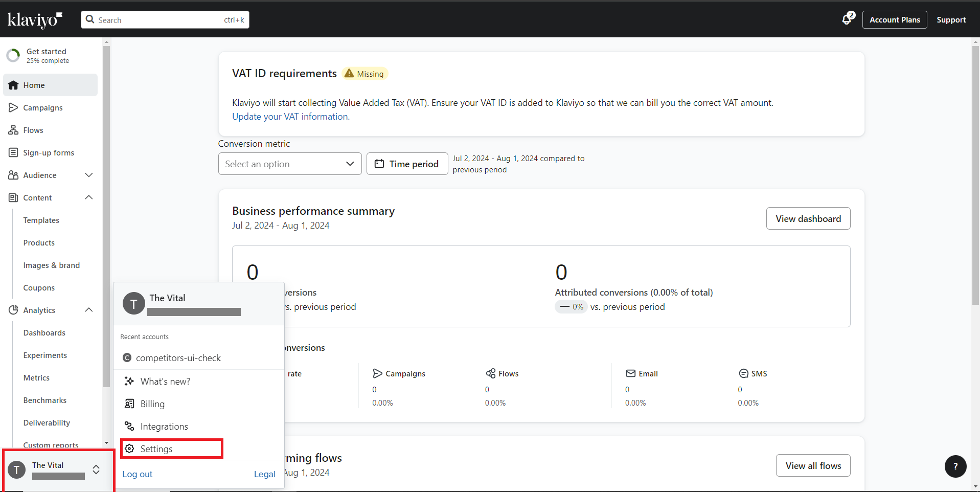Viewport: 980px width, 492px height.
Task: Collapse the Content section chevron
Action: pyautogui.click(x=89, y=197)
